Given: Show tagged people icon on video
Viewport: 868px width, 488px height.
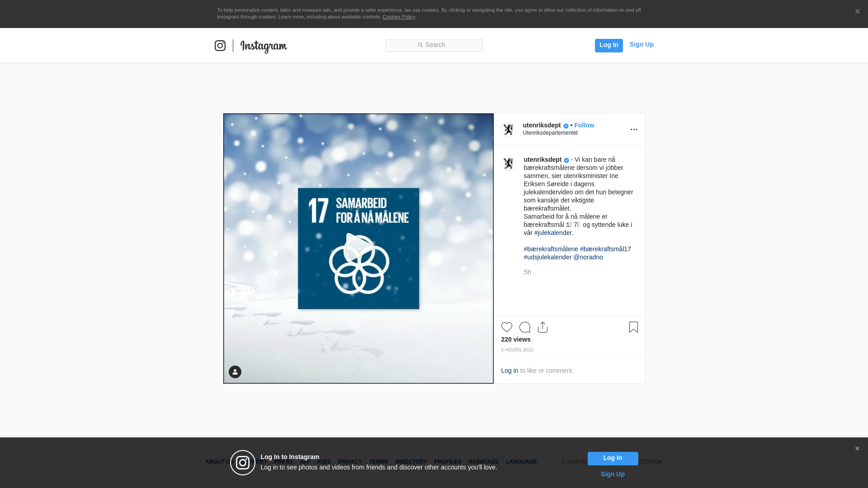Looking at the screenshot, I should pos(235,372).
